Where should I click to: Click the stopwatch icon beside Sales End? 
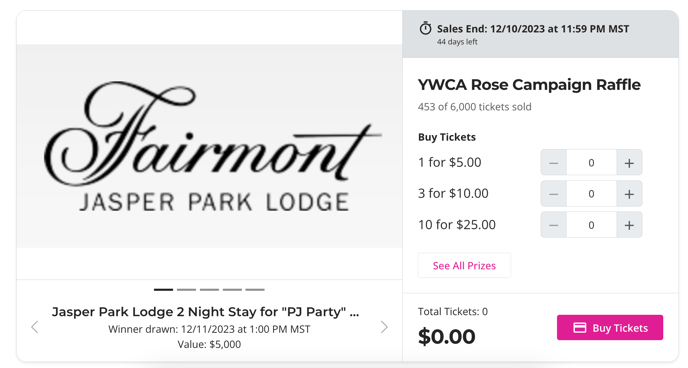425,29
